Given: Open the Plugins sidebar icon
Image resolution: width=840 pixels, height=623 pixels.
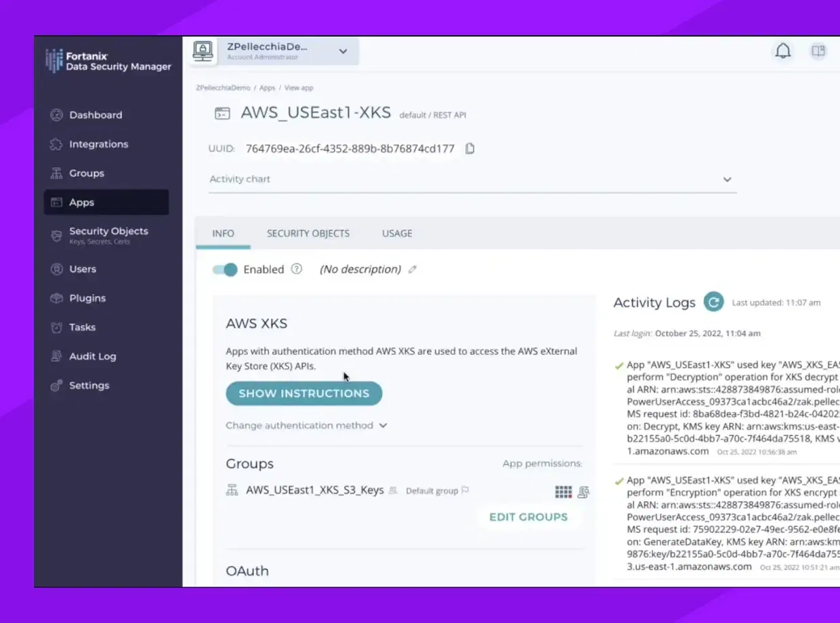Looking at the screenshot, I should (x=57, y=298).
